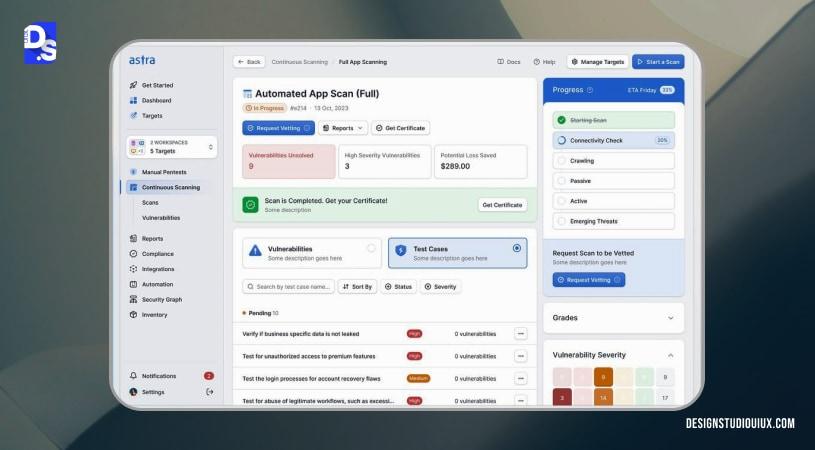The height and width of the screenshot is (450, 815).
Task: Click the Search by test case name field
Action: coord(288,286)
